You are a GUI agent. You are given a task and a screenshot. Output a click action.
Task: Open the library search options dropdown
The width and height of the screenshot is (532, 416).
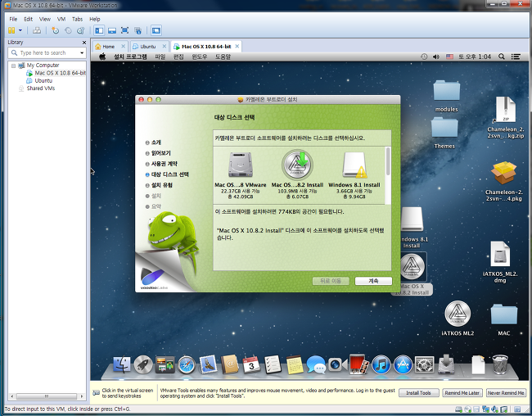click(x=82, y=53)
